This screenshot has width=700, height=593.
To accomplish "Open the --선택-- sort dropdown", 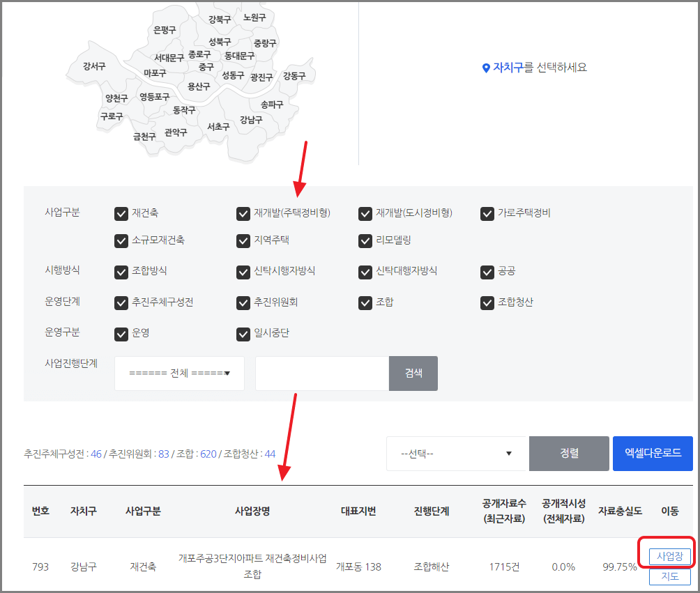I will coord(456,453).
